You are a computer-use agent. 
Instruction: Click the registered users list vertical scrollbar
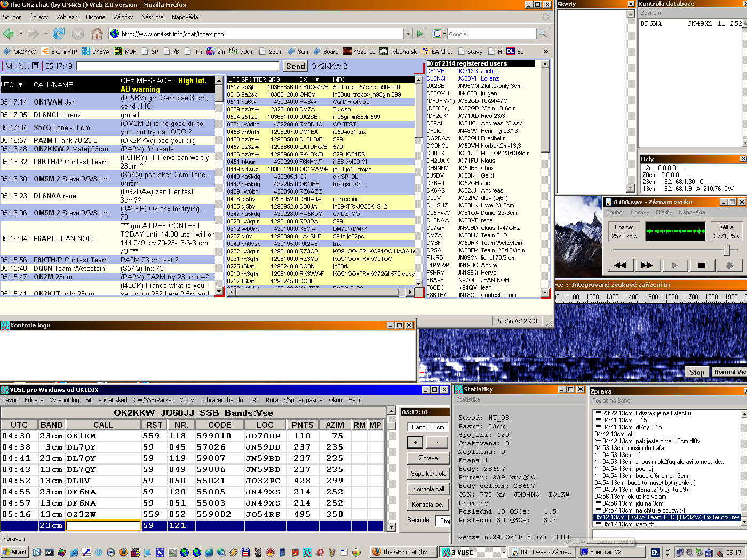pyautogui.click(x=545, y=179)
